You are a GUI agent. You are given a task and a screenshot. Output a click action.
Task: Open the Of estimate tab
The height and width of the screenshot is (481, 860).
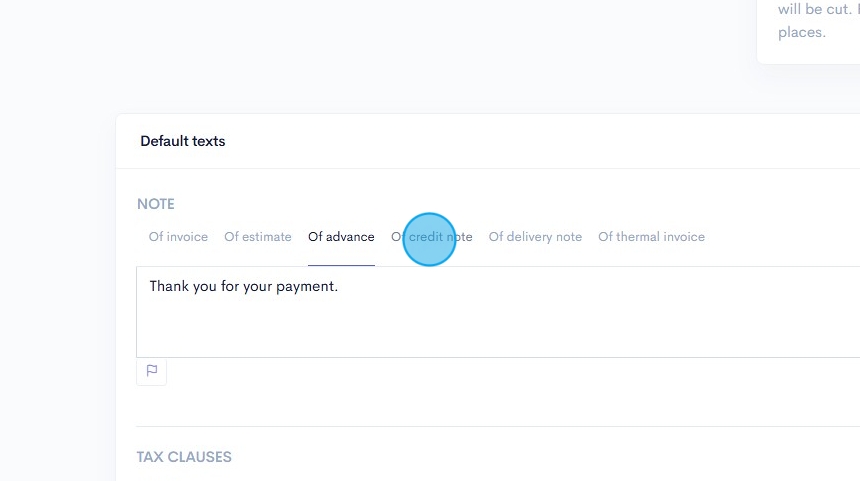tap(258, 237)
